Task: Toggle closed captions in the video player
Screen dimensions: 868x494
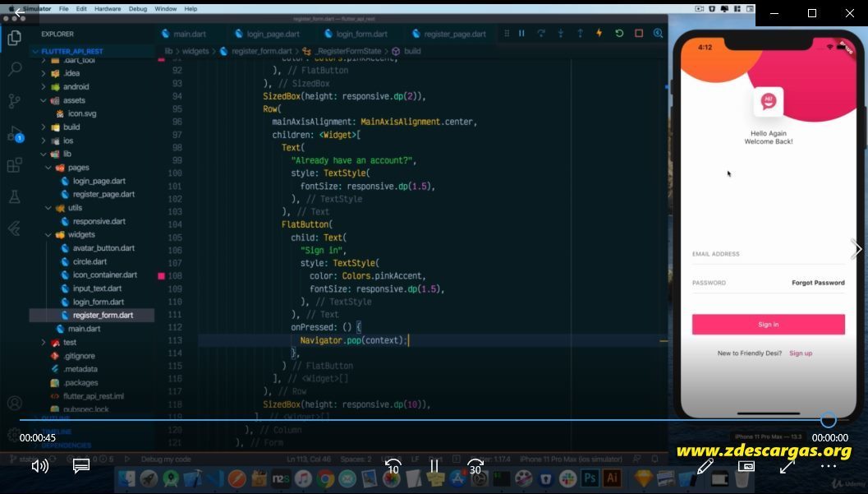Action: click(80, 466)
